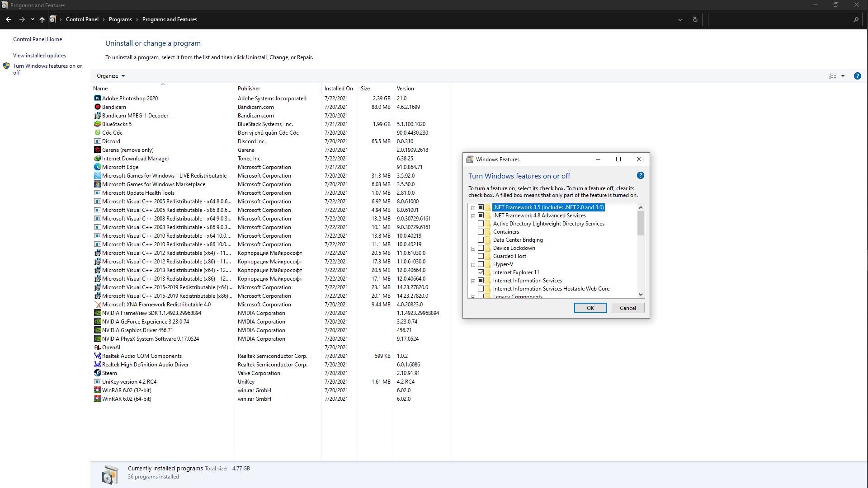Expand .NET Framework 3.5 feature tree

pyautogui.click(x=473, y=207)
